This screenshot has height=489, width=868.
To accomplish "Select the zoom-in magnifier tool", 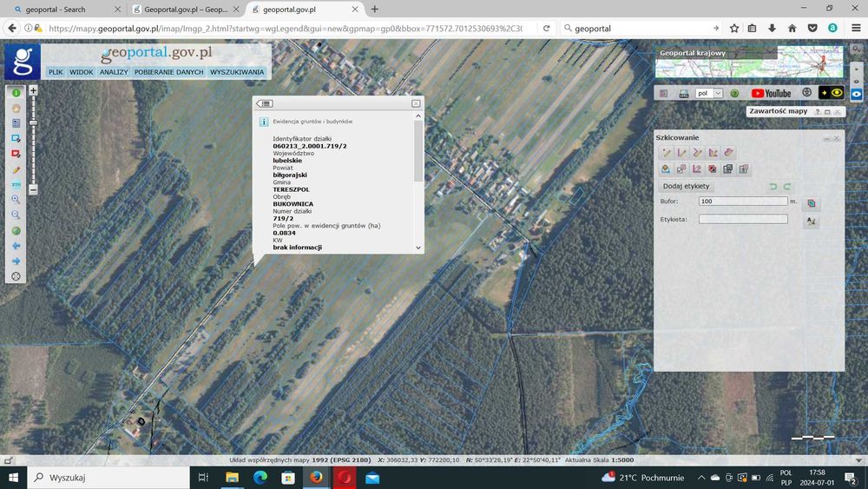I will (x=16, y=200).
